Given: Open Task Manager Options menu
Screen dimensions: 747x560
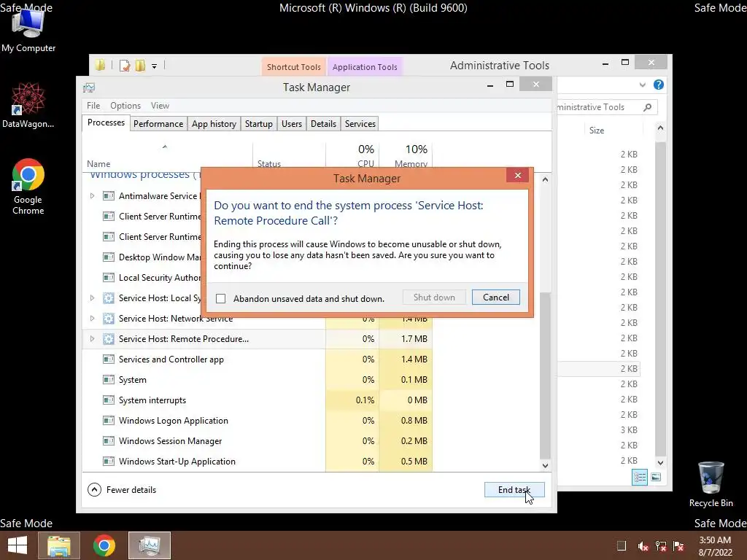Looking at the screenshot, I should coord(125,106).
